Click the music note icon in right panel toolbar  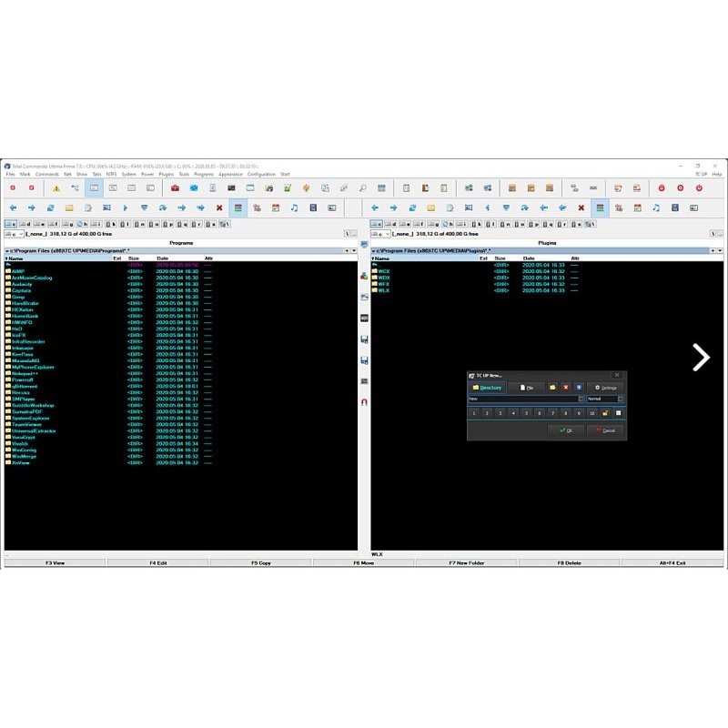pos(656,207)
